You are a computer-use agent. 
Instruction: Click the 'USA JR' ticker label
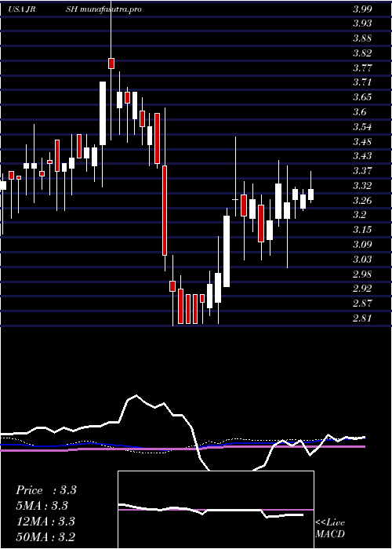[23, 9]
